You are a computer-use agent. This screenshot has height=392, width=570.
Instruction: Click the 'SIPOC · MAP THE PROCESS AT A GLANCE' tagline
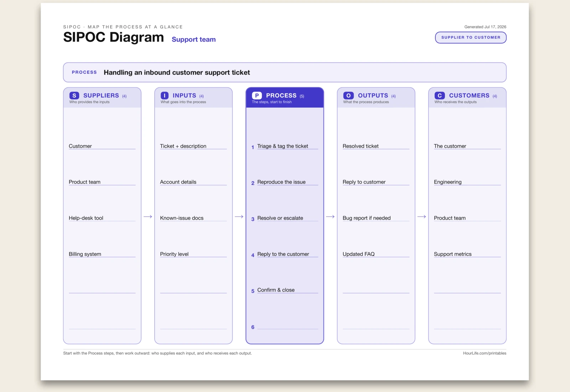pos(123,27)
